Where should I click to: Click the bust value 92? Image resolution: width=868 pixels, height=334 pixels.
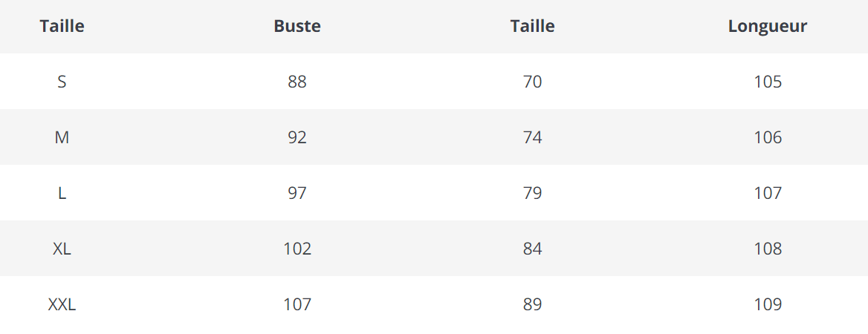click(x=297, y=138)
